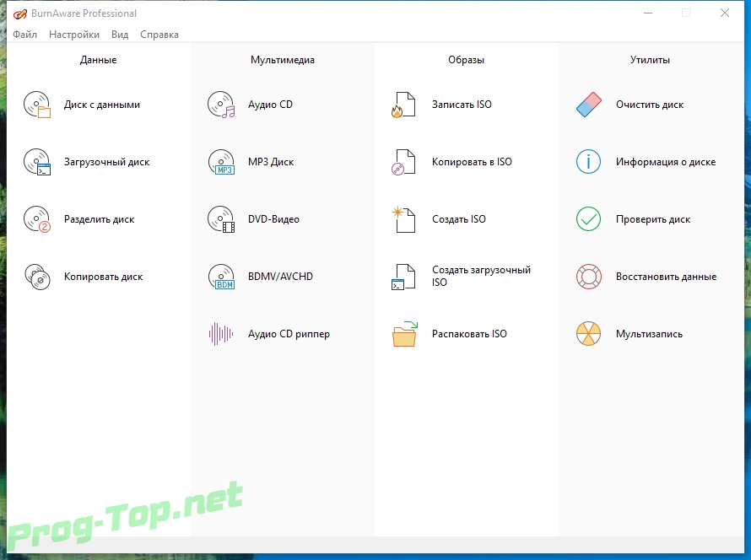751x560 pixels.
Task: Click the Copy Disc icon (Копировать диск)
Action: 37,277
